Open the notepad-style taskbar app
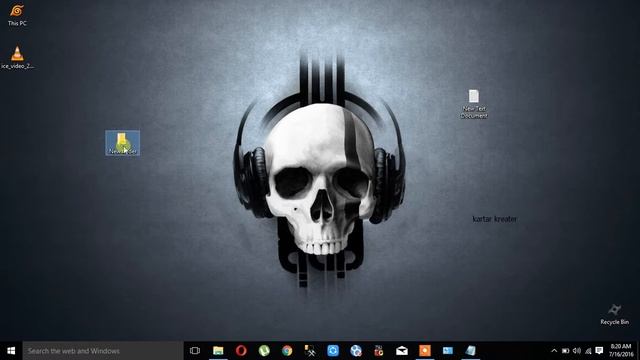The width and height of the screenshot is (640, 360). pos(471,351)
